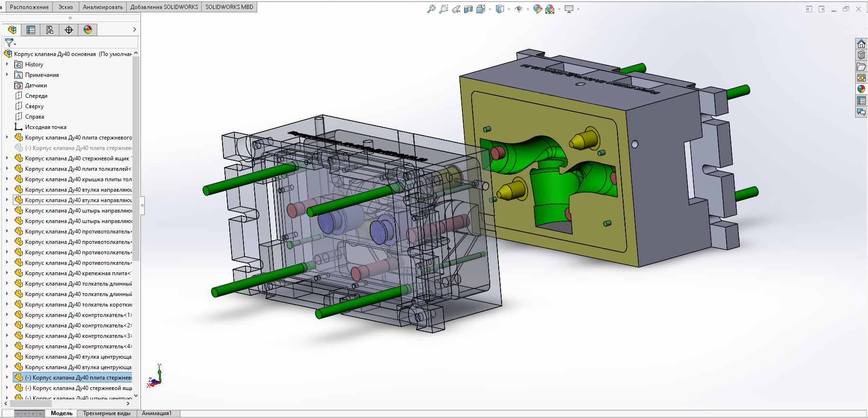Toggle the Hide/Show Items eye icon
The height and width of the screenshot is (418, 868).
519,9
